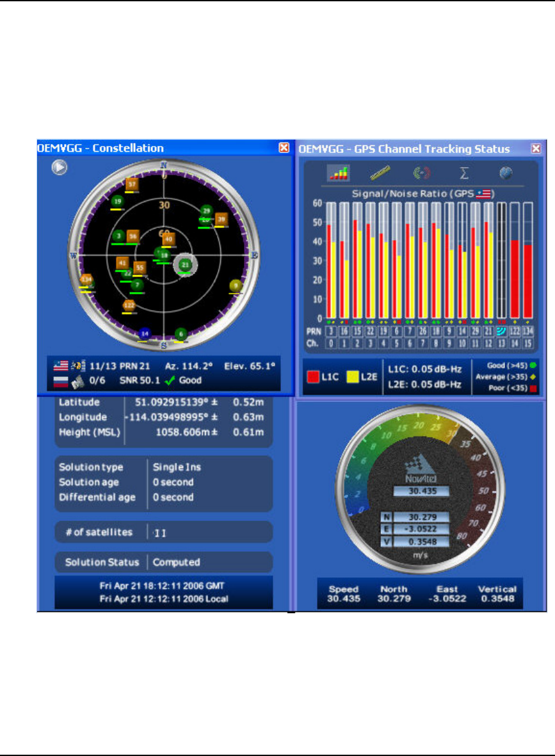Click the US flag in Signal/Noise Ratio title

coord(484,194)
